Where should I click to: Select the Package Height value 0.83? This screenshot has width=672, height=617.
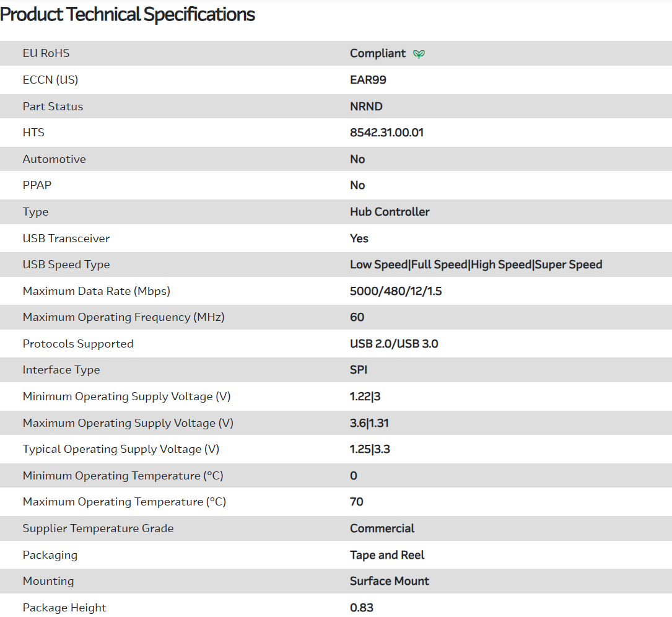tap(362, 608)
